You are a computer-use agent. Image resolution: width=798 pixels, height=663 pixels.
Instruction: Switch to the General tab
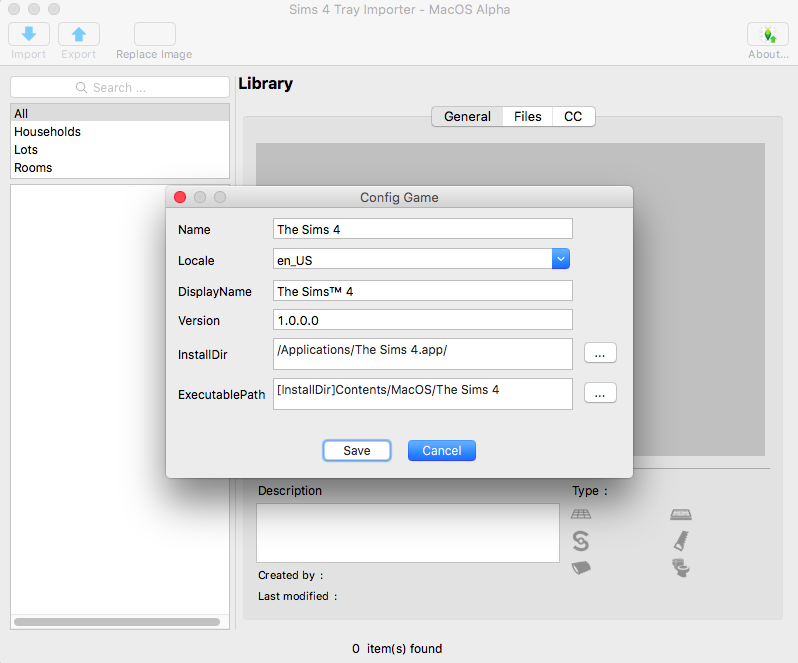click(467, 117)
